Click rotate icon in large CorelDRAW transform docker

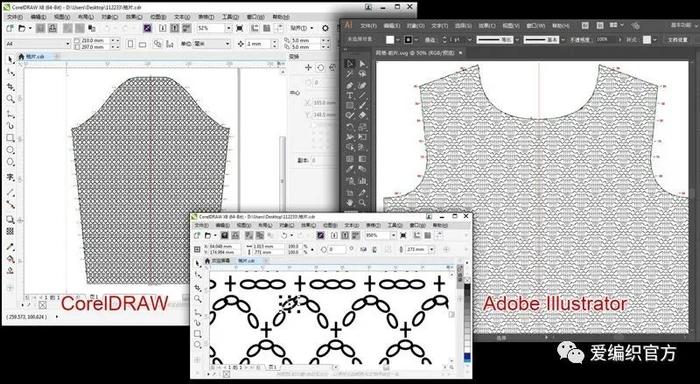click(x=320, y=68)
